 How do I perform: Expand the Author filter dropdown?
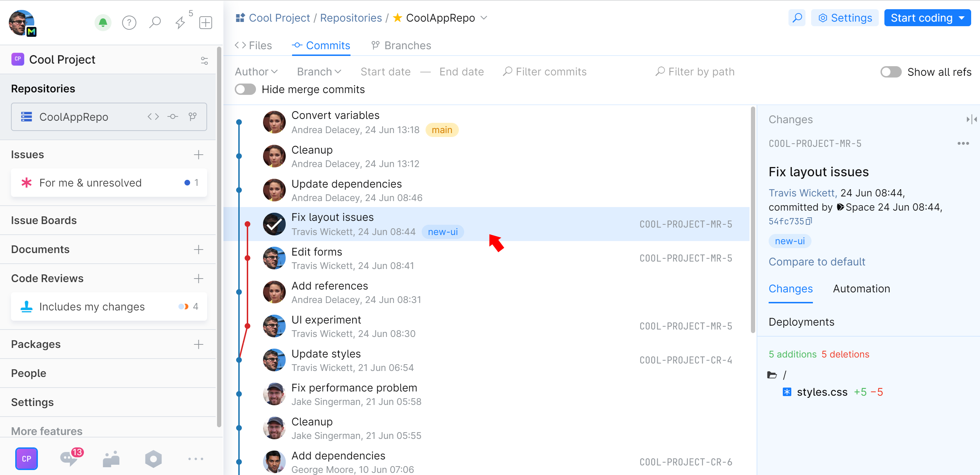point(256,72)
